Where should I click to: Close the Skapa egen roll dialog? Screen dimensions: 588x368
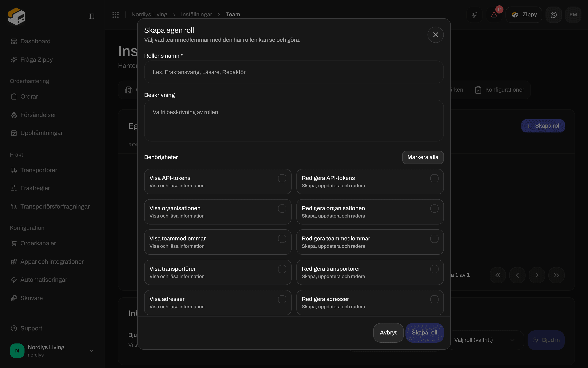click(435, 35)
